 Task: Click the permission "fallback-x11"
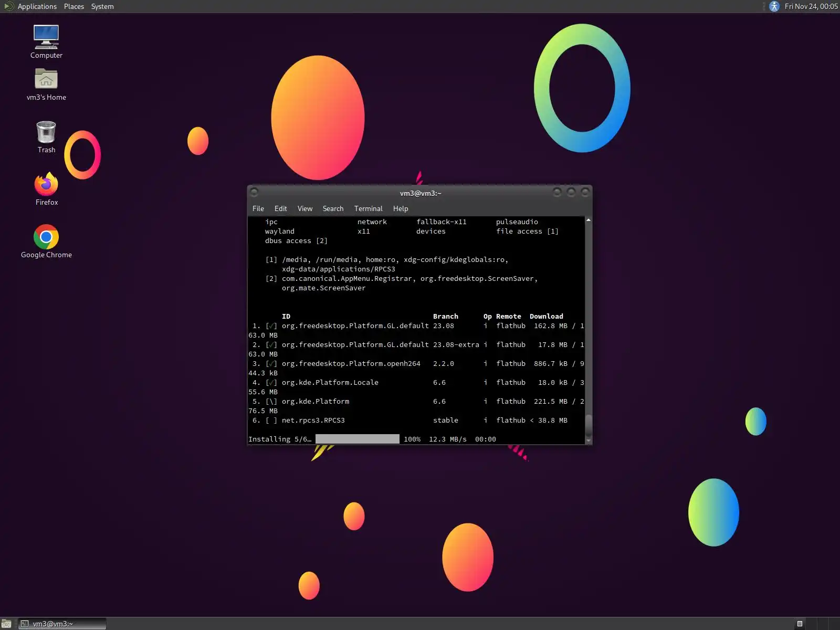(x=442, y=222)
